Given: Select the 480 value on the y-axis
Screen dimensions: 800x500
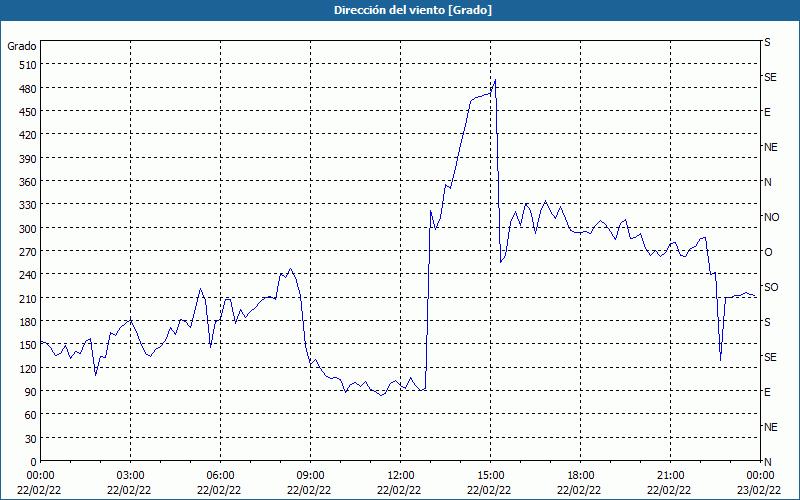Looking at the screenshot, I should 28,89.
